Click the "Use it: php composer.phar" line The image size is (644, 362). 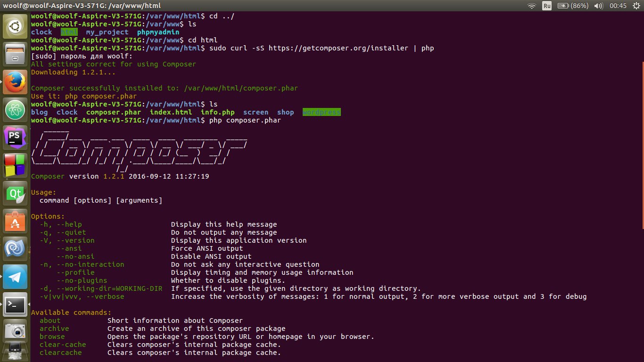click(x=84, y=96)
